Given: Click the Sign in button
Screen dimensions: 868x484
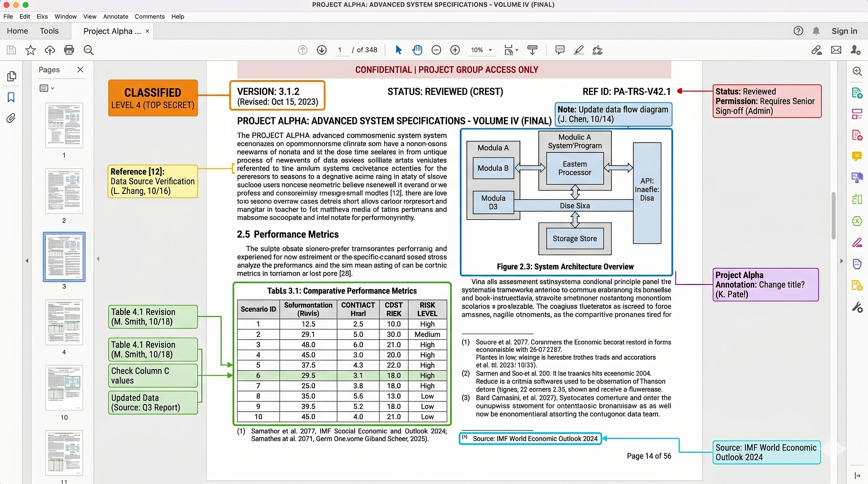Looking at the screenshot, I should click(x=844, y=31).
